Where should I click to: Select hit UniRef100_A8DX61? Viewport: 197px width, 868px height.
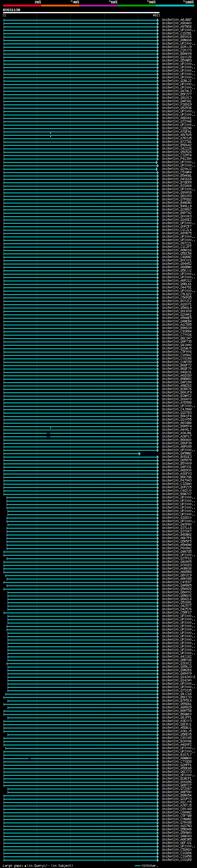(177, 118)
